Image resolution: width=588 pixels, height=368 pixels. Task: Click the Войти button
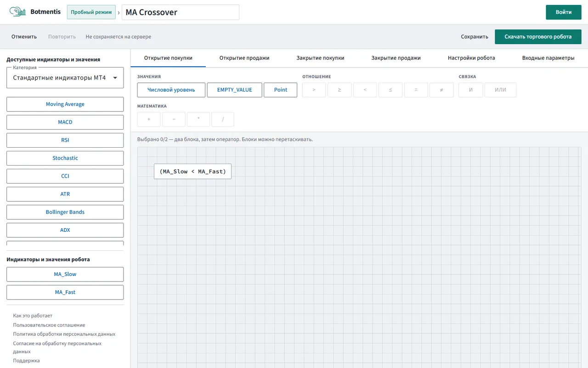coord(564,12)
